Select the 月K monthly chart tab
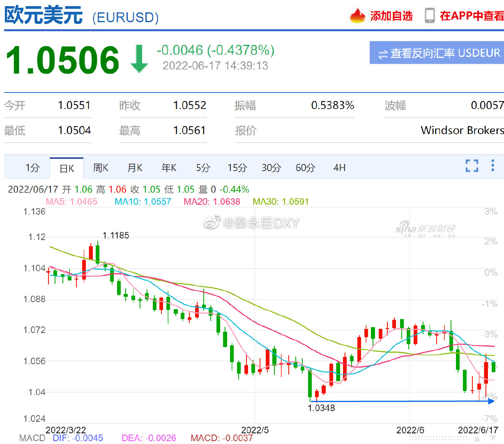The height and width of the screenshot is (444, 504). (135, 168)
